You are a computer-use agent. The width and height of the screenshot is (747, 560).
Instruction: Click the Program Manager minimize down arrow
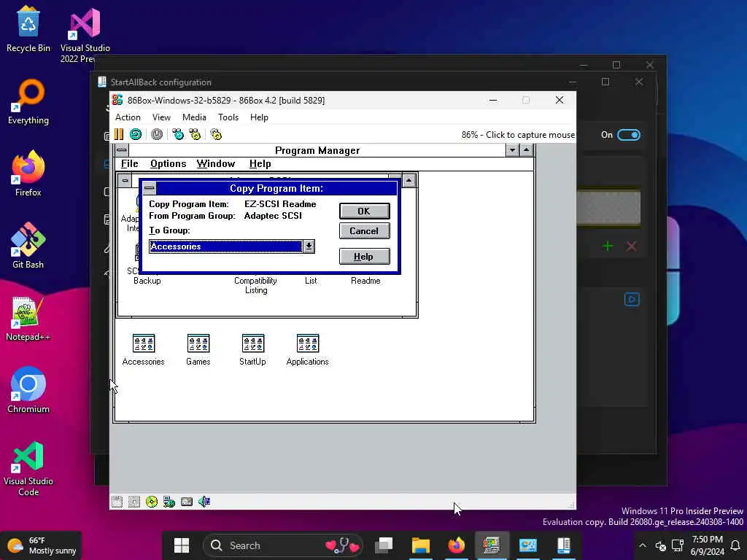(512, 150)
